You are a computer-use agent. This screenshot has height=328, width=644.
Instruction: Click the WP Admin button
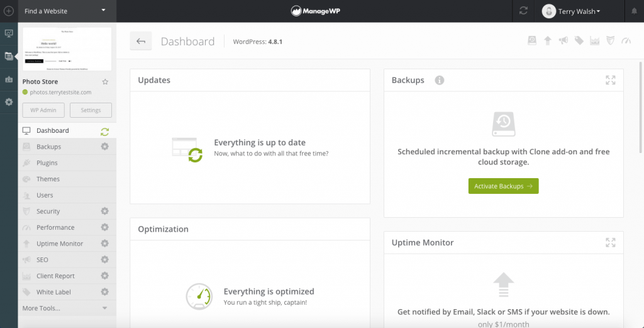click(43, 110)
